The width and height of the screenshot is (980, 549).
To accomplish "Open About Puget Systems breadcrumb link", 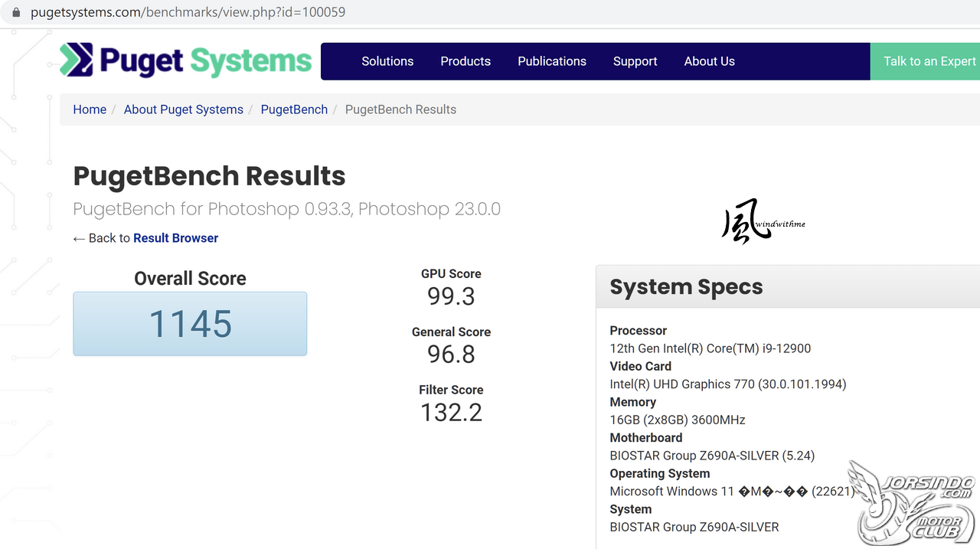I will (x=184, y=109).
